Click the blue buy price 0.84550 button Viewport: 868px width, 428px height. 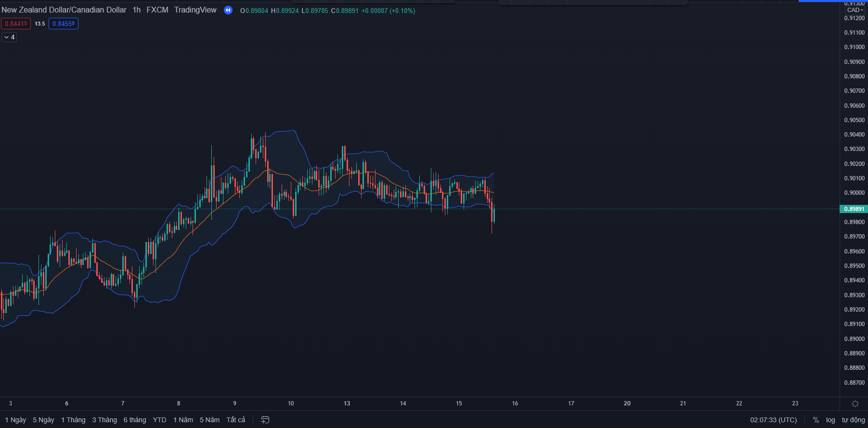pos(64,24)
